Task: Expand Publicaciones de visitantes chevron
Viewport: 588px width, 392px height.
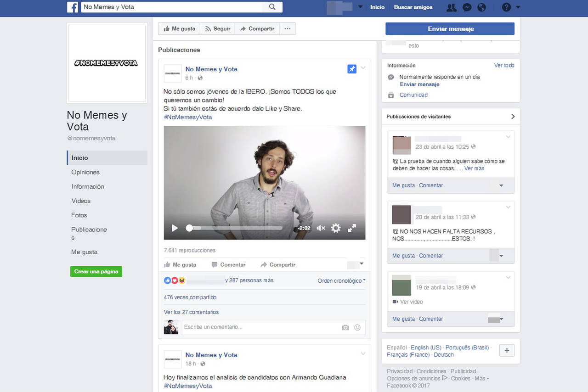Action: coord(513,117)
